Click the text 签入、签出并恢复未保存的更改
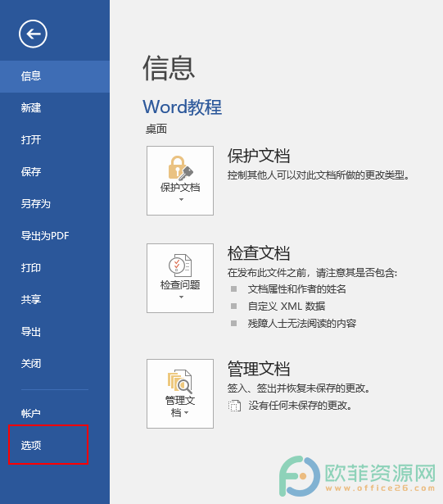The height and width of the screenshot is (504, 443). (x=299, y=388)
